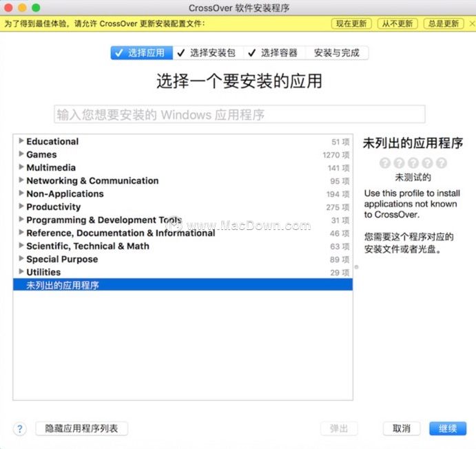This screenshot has height=449, width=476.
Task: Click 隐藏应用程序列表 button
Action: (81, 428)
